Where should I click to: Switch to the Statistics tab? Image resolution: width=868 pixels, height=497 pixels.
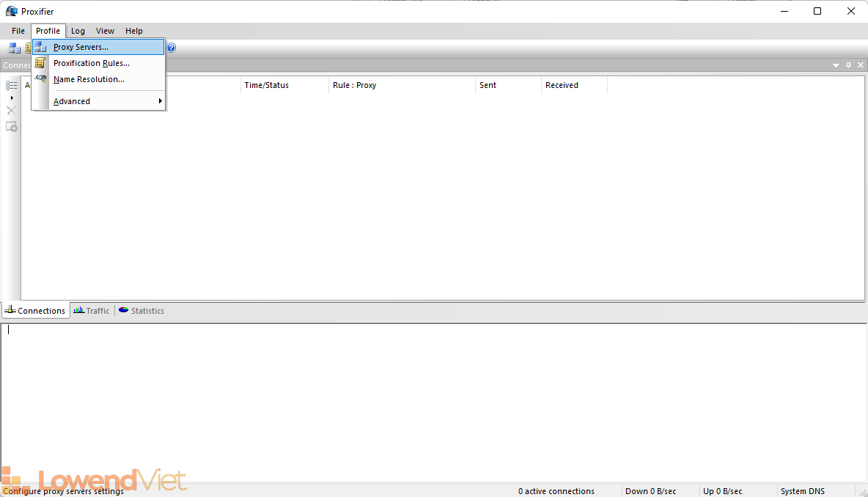pyautogui.click(x=141, y=311)
